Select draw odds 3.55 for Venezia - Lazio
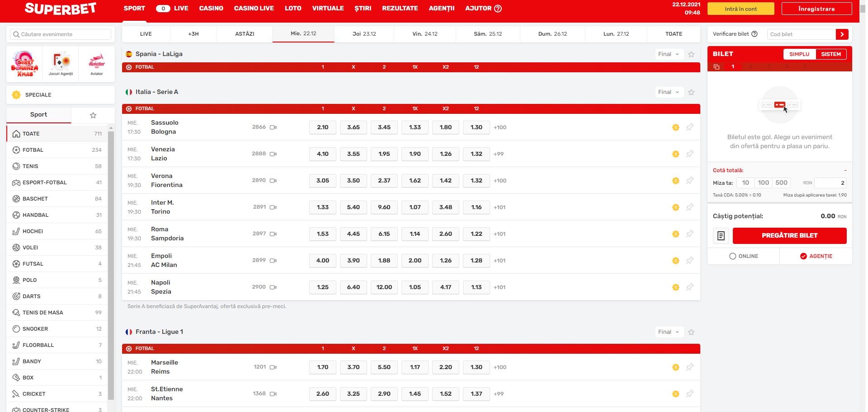 pyautogui.click(x=354, y=154)
